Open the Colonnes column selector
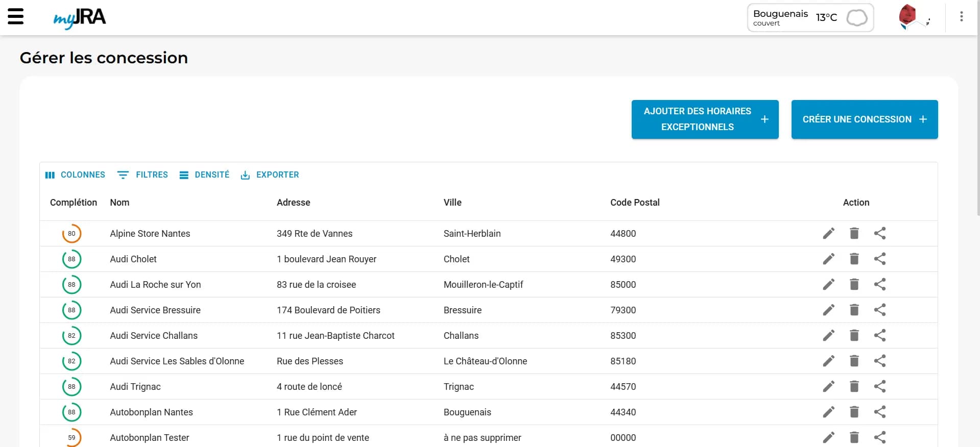The image size is (980, 447). tap(75, 175)
